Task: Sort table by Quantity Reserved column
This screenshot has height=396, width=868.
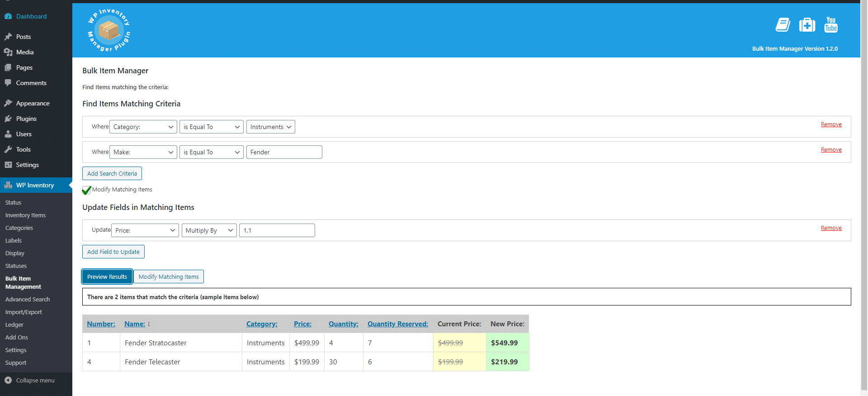Action: (397, 324)
